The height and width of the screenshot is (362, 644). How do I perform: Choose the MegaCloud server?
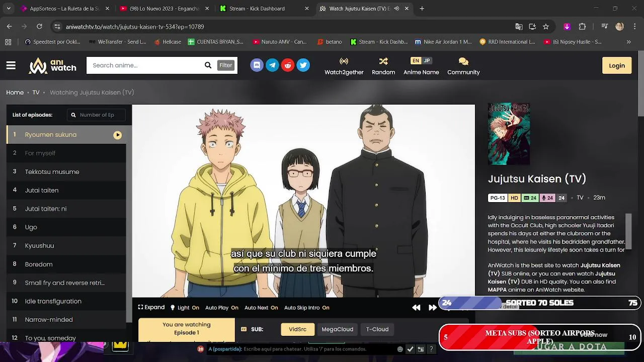[337, 329]
